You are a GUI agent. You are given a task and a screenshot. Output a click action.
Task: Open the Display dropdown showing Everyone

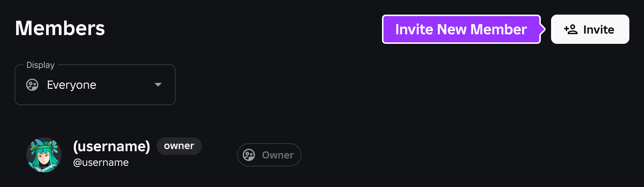(x=95, y=85)
